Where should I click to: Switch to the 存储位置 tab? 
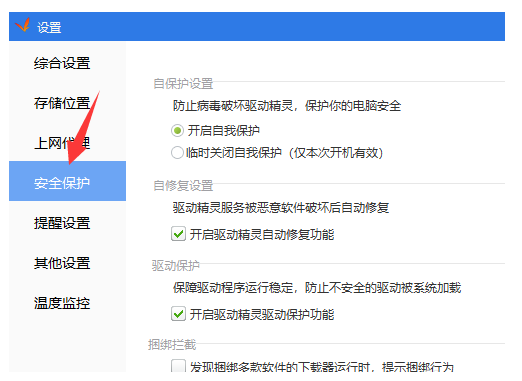point(62,103)
